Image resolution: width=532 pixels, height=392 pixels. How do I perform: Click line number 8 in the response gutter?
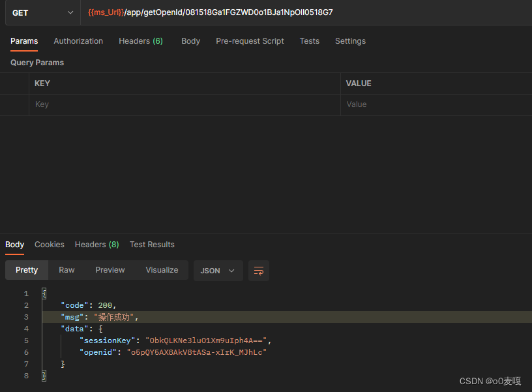pos(27,376)
